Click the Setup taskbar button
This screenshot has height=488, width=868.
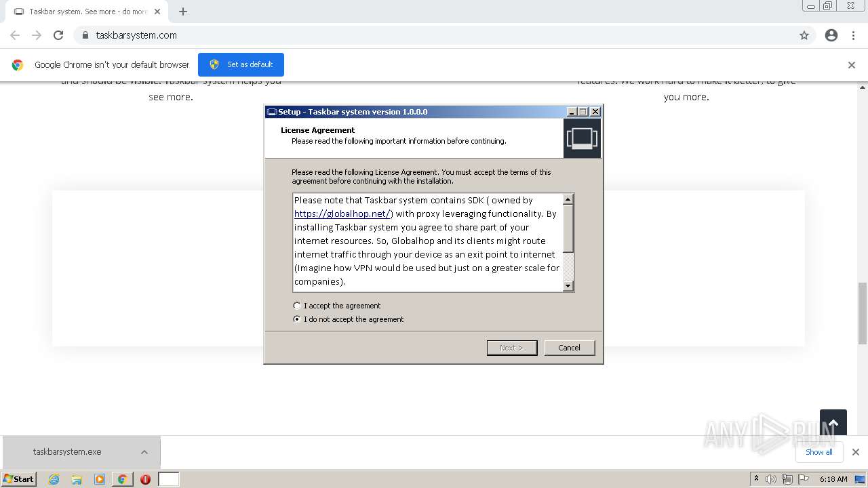(169, 479)
